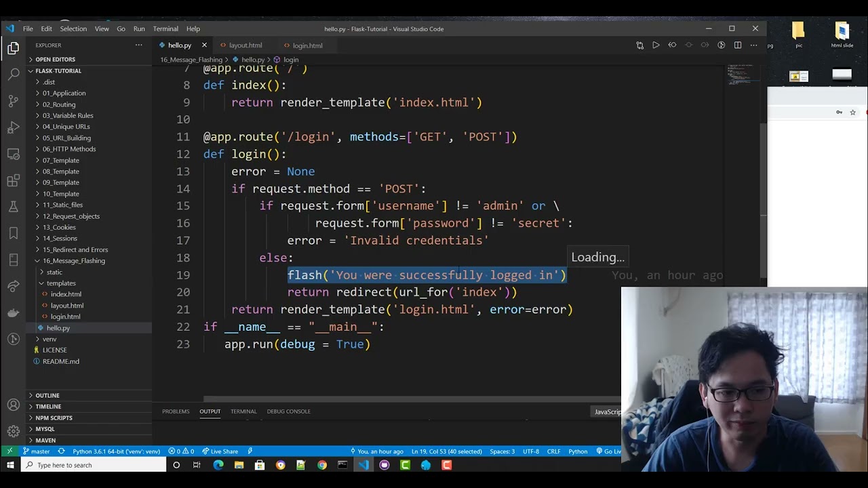Viewport: 868px width, 488px height.
Task: Open the Terminal menu
Action: 165,29
